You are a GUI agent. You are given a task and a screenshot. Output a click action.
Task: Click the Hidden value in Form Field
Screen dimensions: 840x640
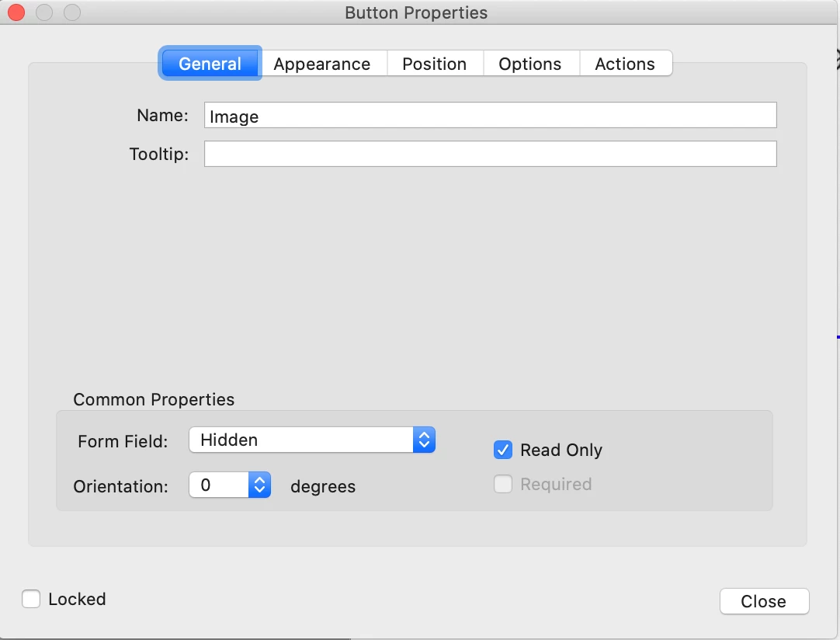coord(229,440)
